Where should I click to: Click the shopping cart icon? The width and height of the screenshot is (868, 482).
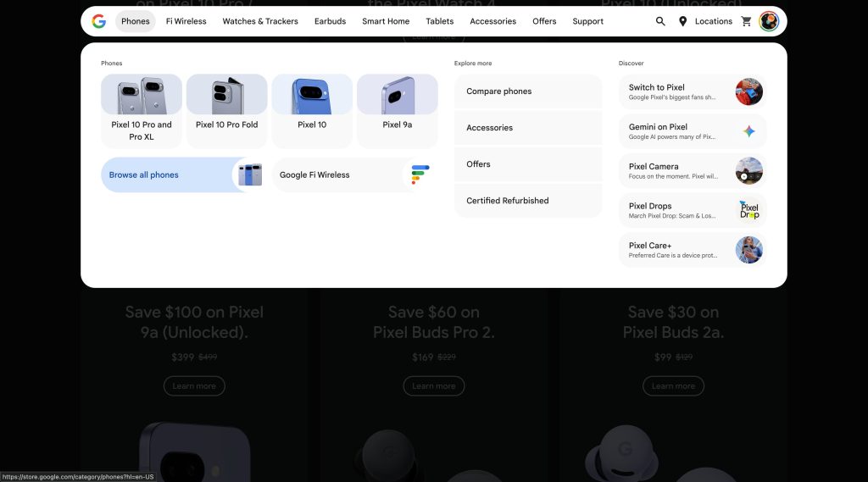pos(746,21)
